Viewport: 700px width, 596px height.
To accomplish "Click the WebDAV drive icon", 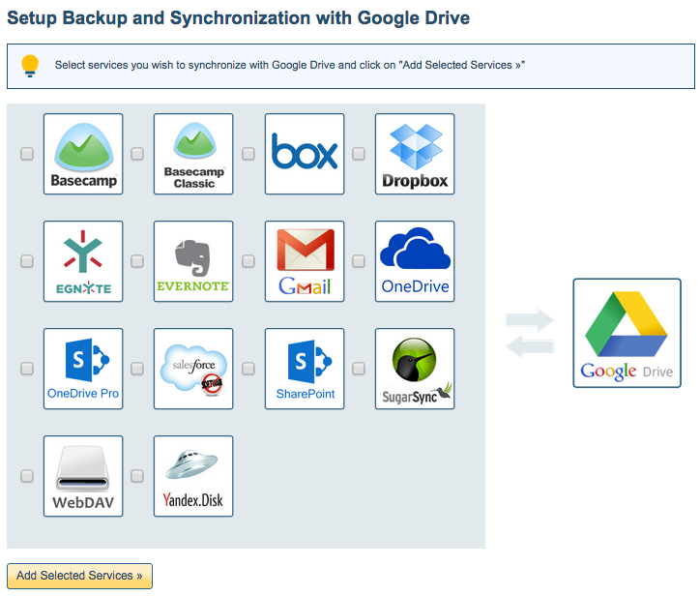I will 83,476.
